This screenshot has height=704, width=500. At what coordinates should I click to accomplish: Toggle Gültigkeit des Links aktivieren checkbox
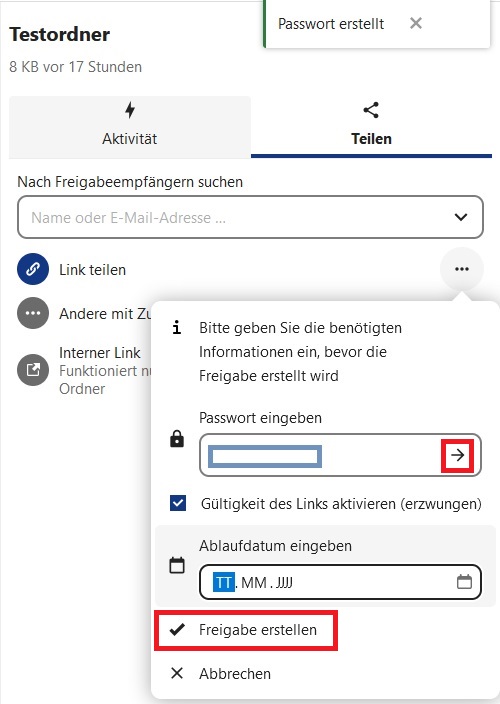click(x=178, y=503)
